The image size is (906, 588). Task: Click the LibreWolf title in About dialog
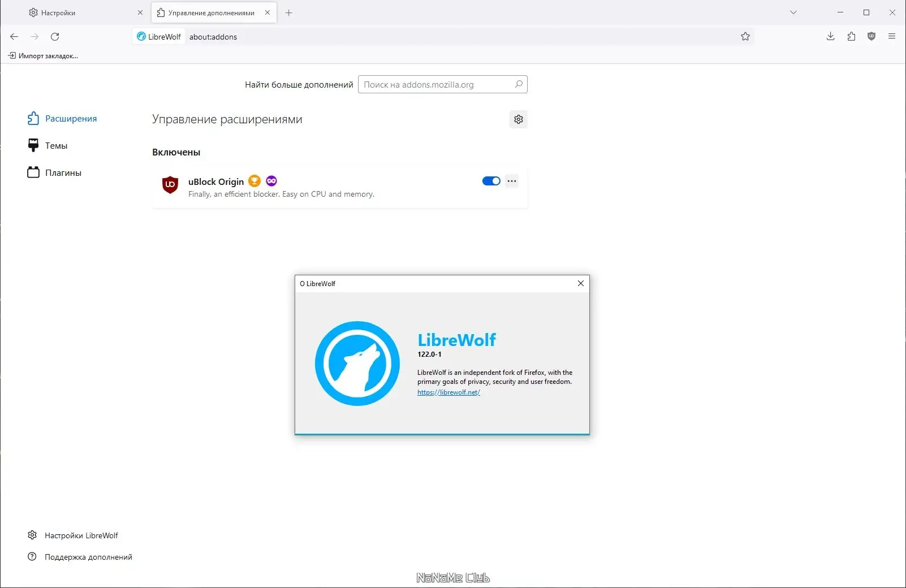click(x=456, y=340)
